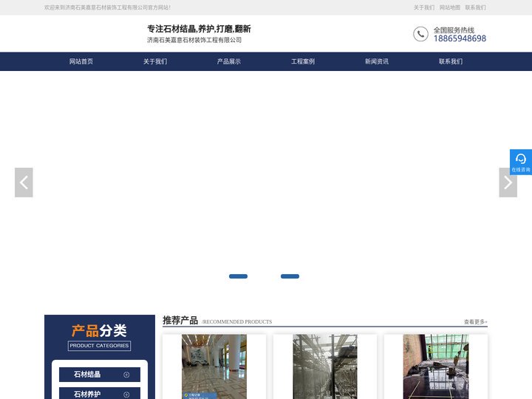The image size is (532, 399).
Task: Open the scaffolding product thumbnail
Action: click(325, 366)
